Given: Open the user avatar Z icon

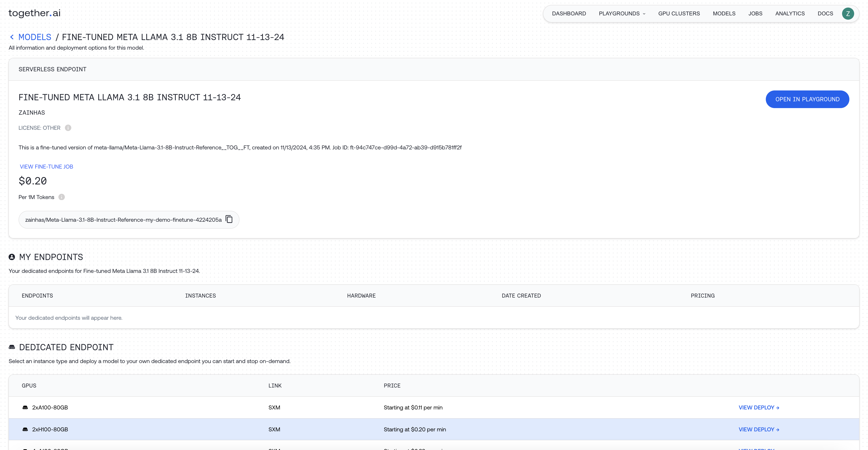Looking at the screenshot, I should (x=848, y=14).
